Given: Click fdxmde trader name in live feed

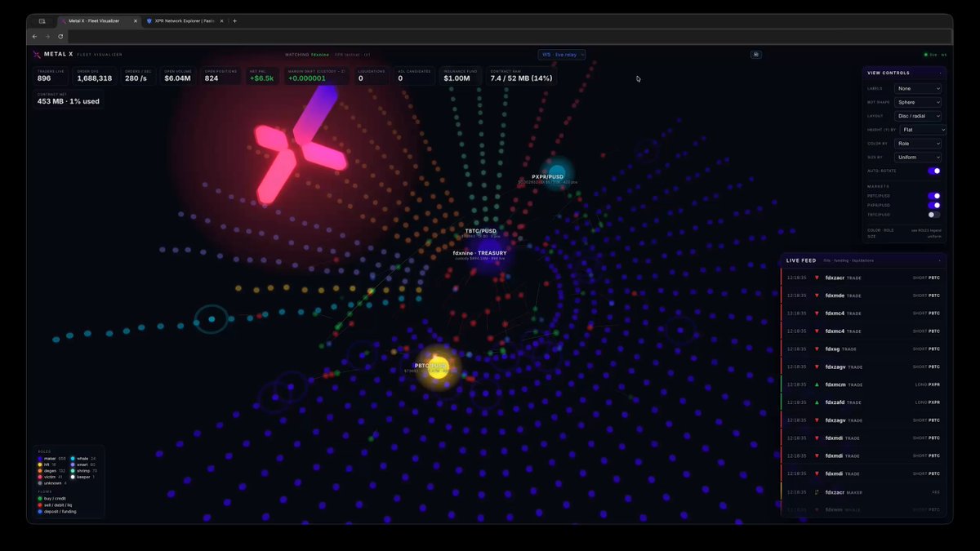Looking at the screenshot, I should (835, 295).
